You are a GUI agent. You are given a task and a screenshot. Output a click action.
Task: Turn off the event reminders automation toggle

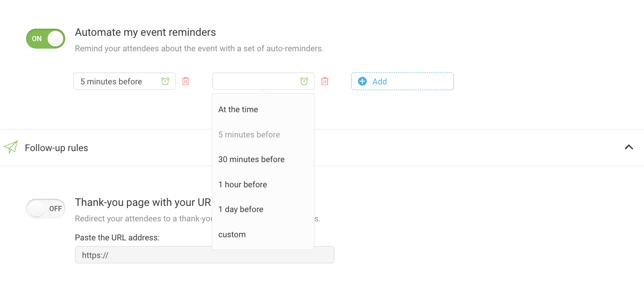(45, 39)
